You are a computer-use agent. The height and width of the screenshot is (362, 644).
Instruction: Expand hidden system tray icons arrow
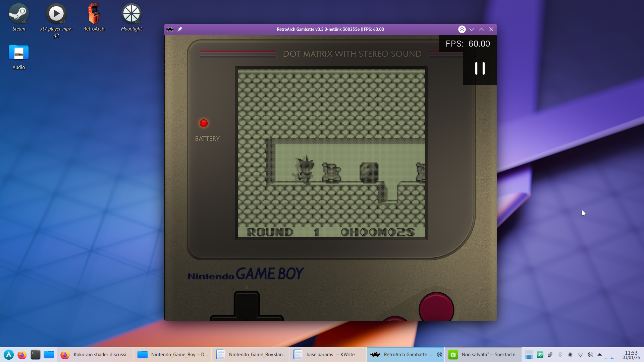coord(600,355)
